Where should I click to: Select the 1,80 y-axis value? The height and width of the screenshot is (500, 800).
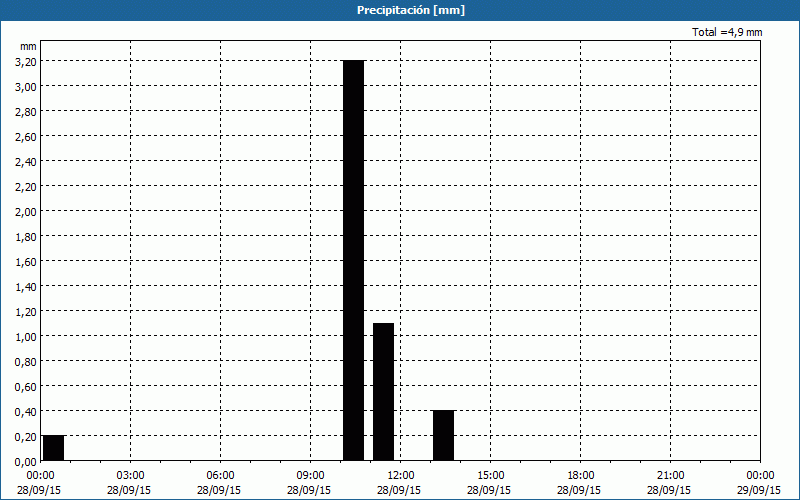pyautogui.click(x=26, y=236)
